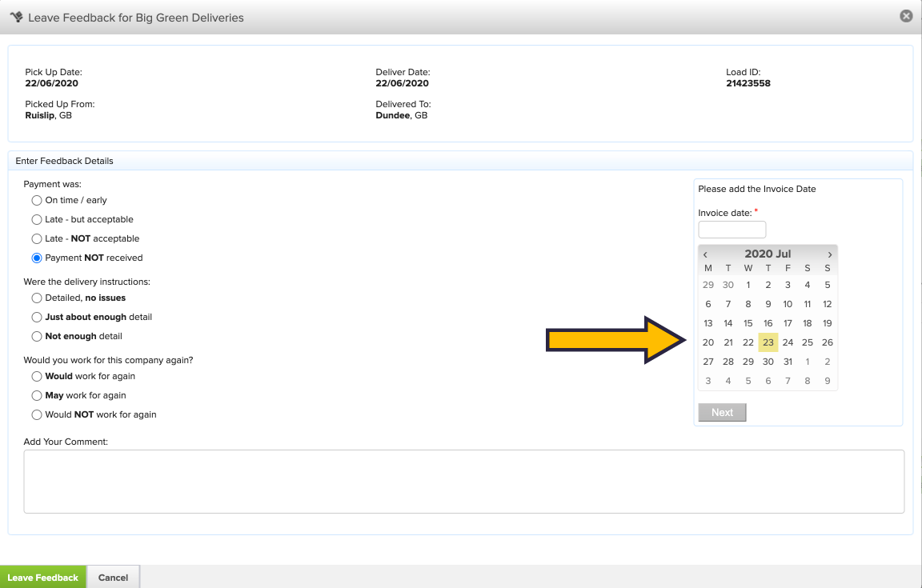
Task: Go to next month in calendar
Action: 830,254
